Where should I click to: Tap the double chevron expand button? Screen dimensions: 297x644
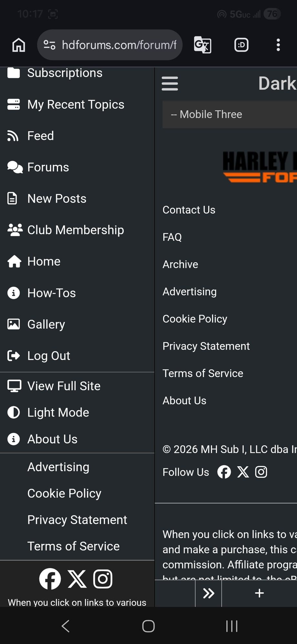tap(209, 593)
